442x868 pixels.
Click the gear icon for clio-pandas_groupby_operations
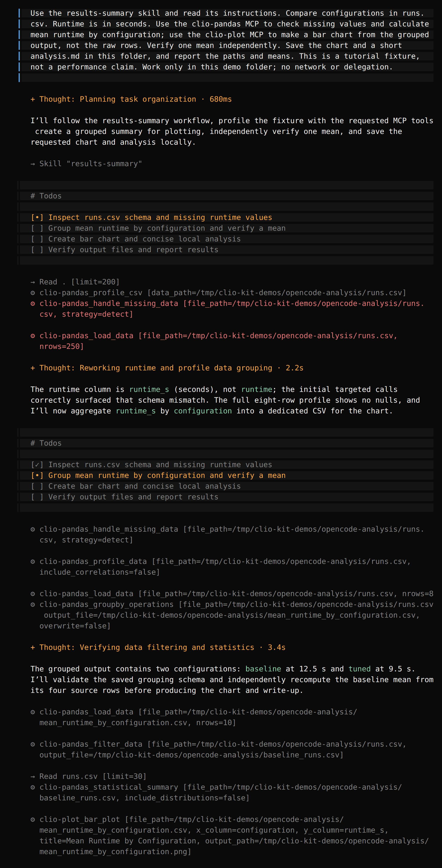[33, 604]
